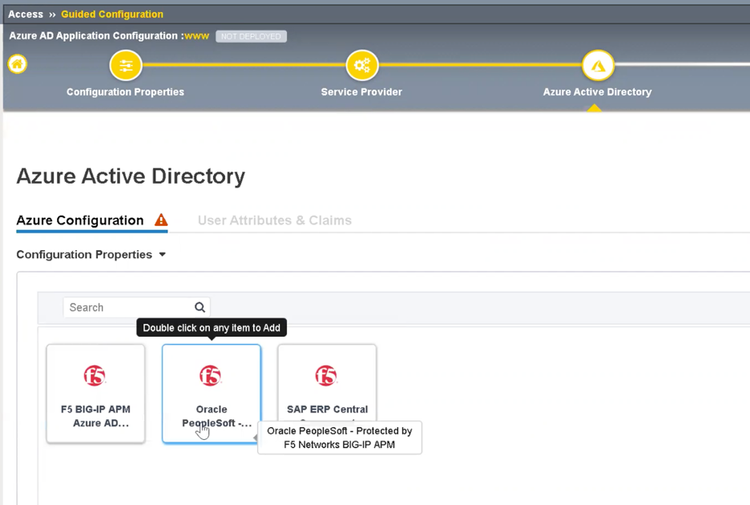750x505 pixels.
Task: Switch to the Azure Configuration tab
Action: pos(80,220)
